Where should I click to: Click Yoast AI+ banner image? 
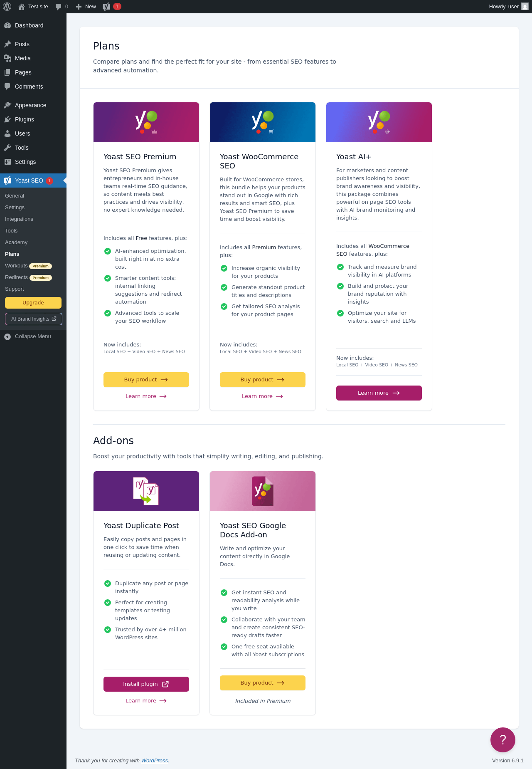coord(379,122)
